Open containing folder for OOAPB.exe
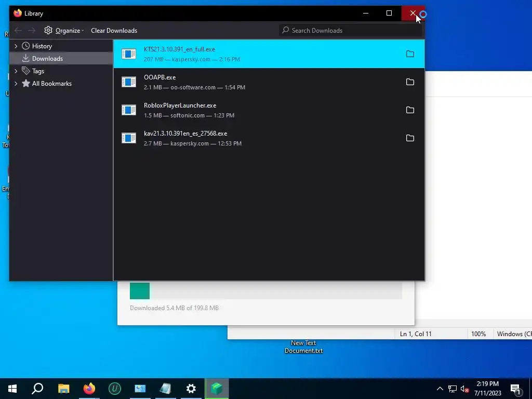Screen dimensions: 532x399 click(410, 82)
